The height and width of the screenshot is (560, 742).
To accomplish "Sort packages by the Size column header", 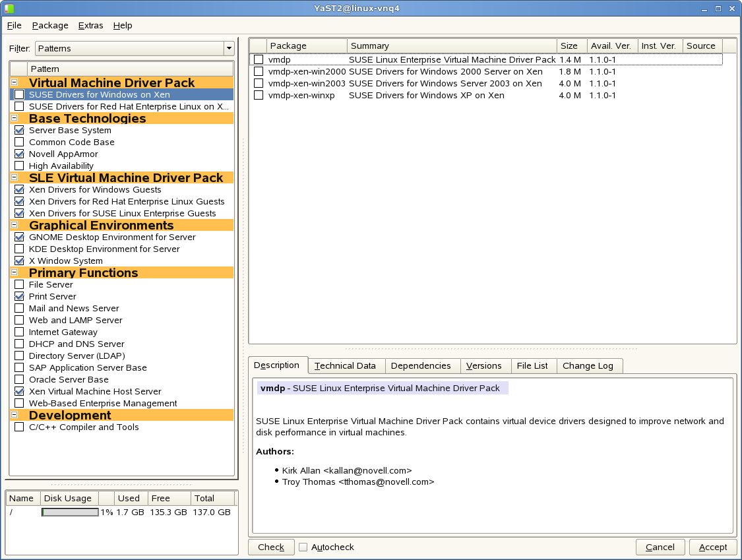I will click(572, 46).
